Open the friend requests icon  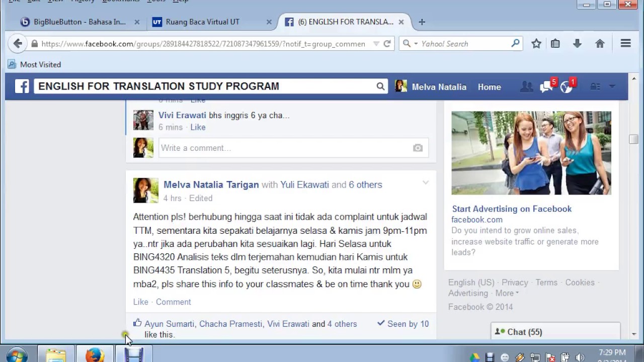pyautogui.click(x=526, y=87)
